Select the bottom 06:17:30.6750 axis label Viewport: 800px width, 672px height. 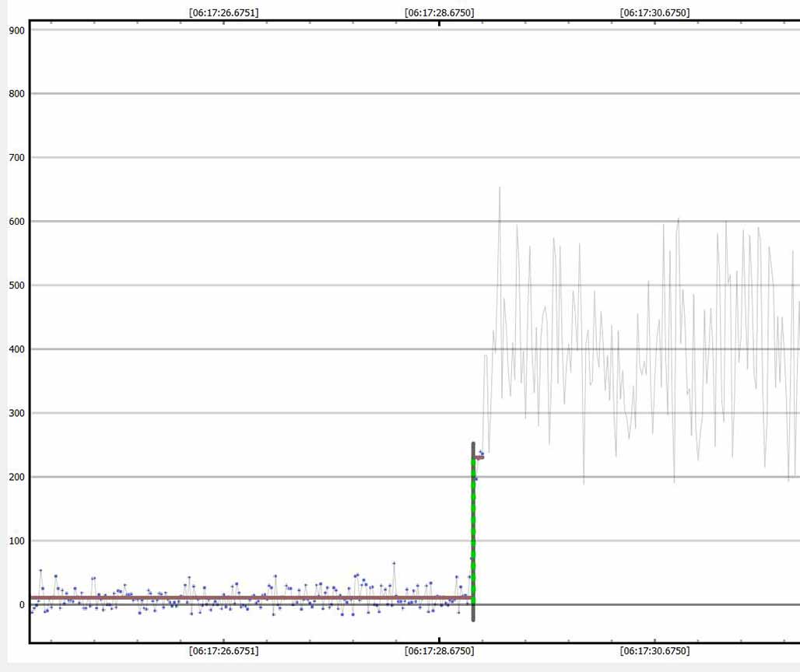coord(654,651)
